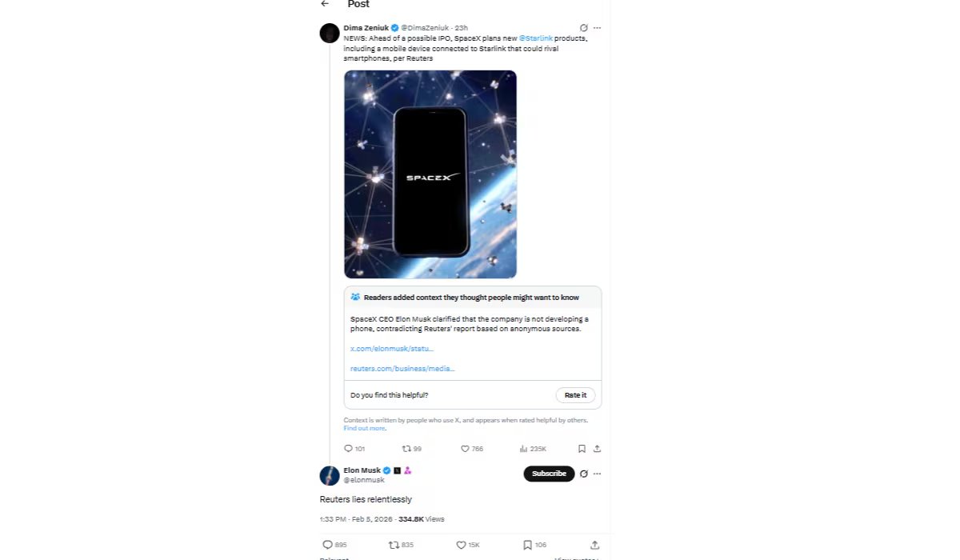The image size is (960, 560).
Task: Like Elon Musk's reply
Action: (x=461, y=545)
